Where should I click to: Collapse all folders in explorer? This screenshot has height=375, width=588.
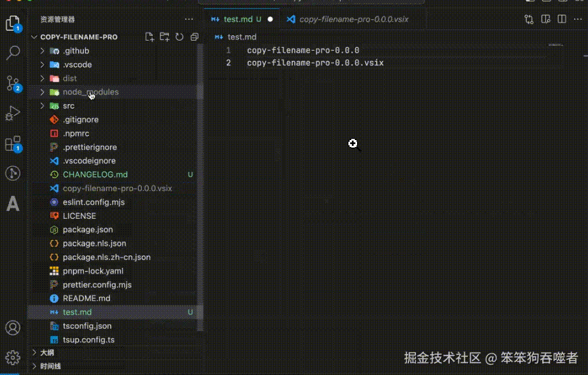click(x=194, y=37)
